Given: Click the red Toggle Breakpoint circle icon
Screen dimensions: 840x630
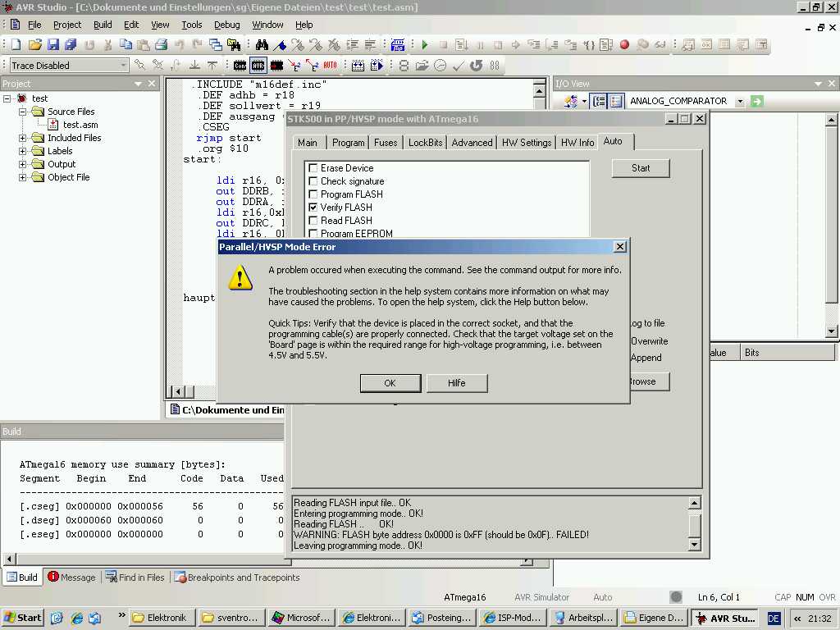Looking at the screenshot, I should click(x=624, y=45).
